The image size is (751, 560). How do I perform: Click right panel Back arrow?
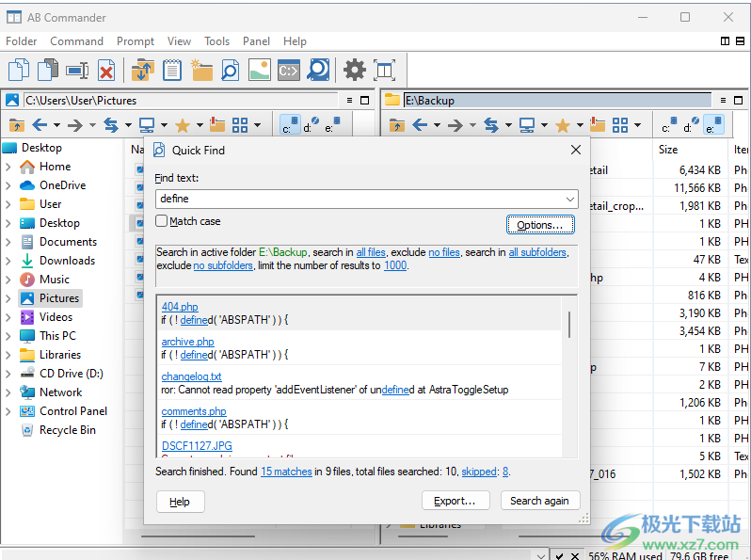point(420,125)
